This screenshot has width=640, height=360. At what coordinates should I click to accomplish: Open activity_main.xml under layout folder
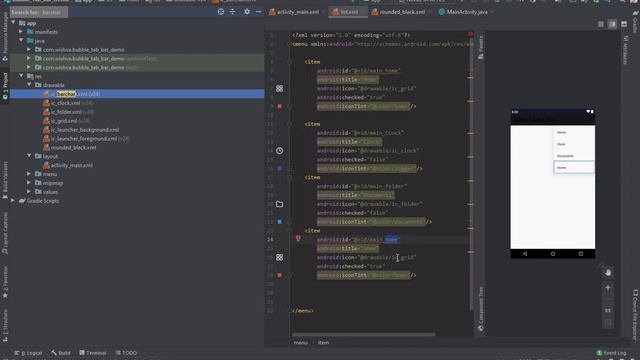pos(71,165)
